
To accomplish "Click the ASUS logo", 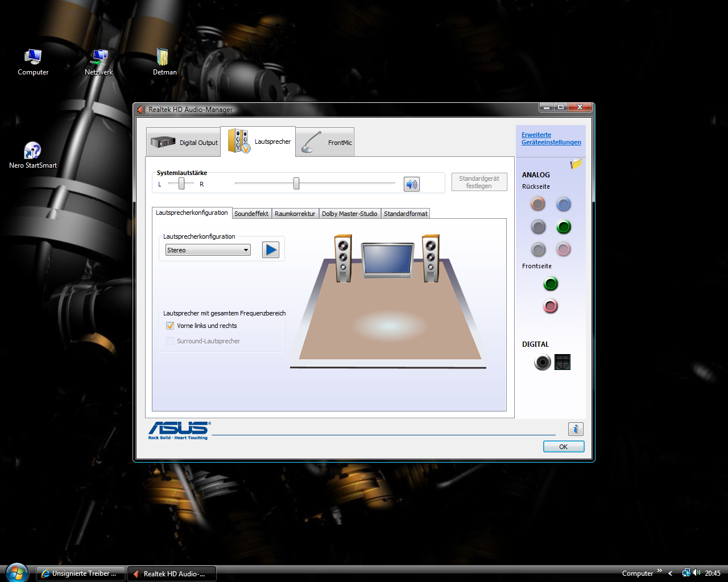I will click(180, 430).
